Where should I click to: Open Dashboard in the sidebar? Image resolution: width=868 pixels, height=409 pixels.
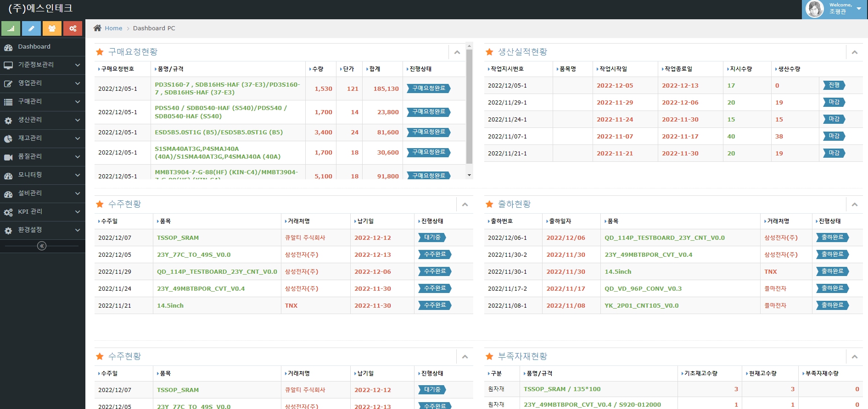(x=34, y=47)
